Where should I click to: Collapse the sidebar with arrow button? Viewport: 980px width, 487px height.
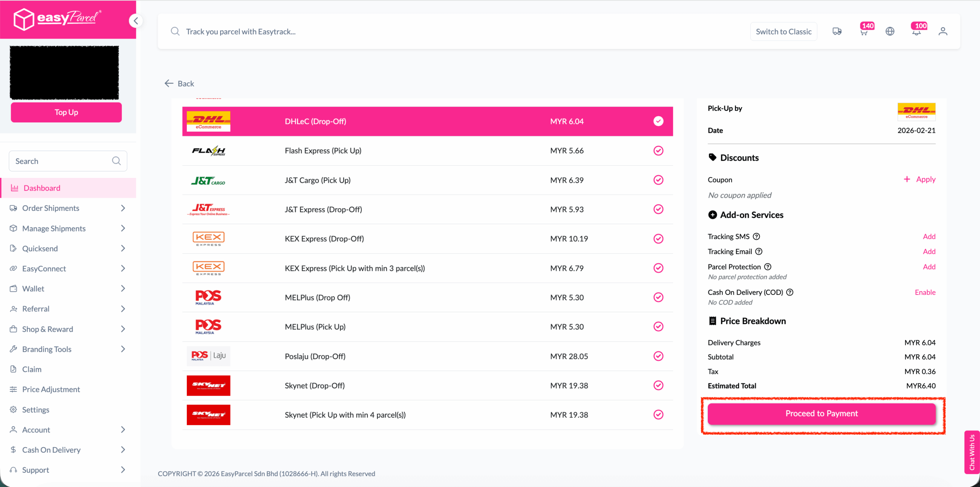136,21
